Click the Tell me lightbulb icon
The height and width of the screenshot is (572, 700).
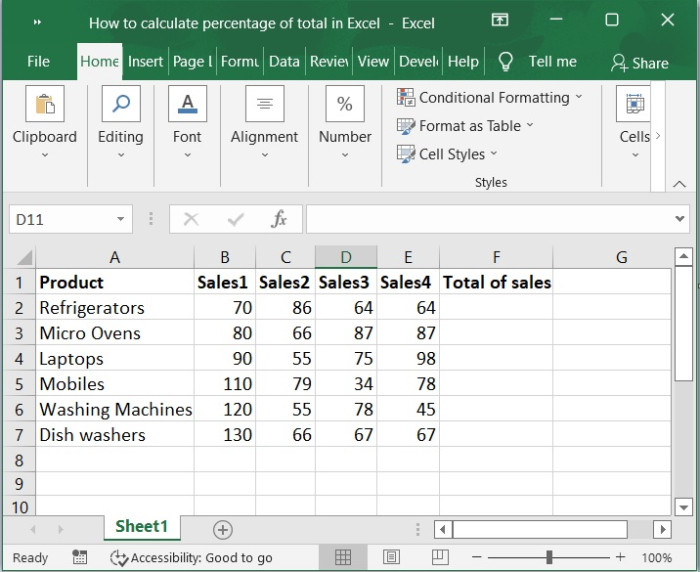pyautogui.click(x=505, y=62)
